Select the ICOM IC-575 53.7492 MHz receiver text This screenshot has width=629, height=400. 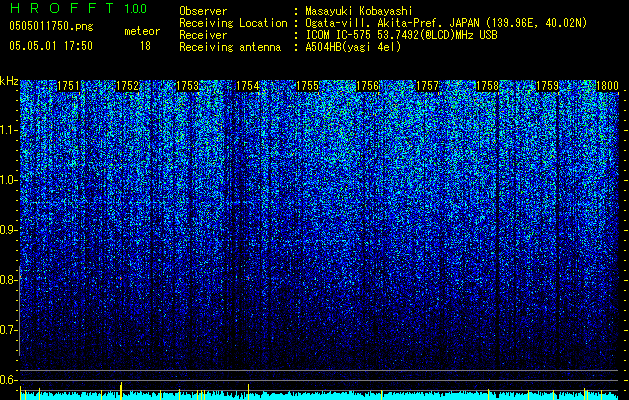coord(401,35)
